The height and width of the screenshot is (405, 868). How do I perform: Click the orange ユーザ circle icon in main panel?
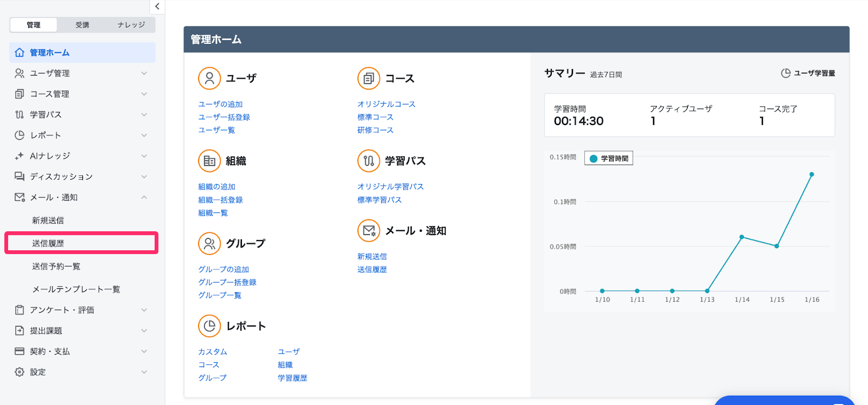(x=209, y=78)
